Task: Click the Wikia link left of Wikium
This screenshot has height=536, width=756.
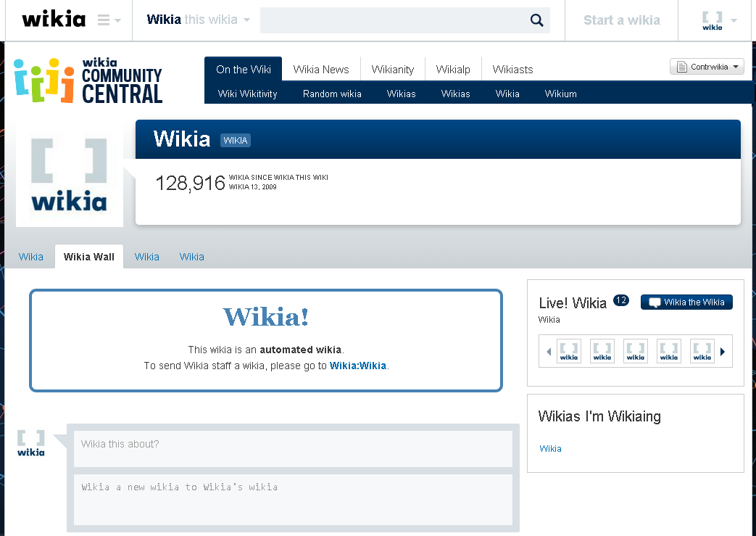Action: pos(507,94)
